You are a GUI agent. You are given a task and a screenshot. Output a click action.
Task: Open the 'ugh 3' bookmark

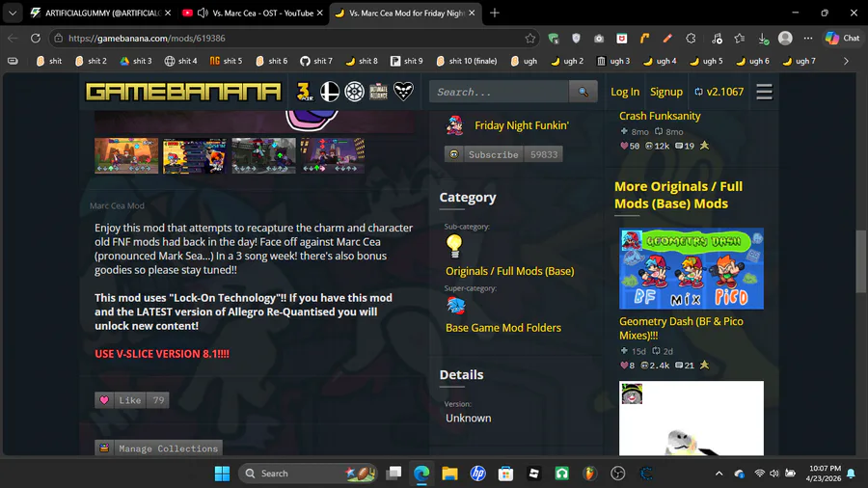pyautogui.click(x=613, y=61)
